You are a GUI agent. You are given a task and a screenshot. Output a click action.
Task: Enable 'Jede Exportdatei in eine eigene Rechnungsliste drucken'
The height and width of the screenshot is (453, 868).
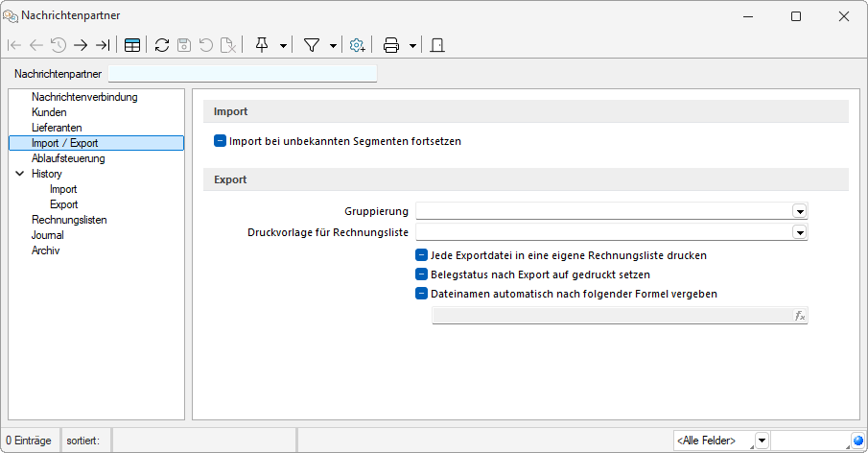click(x=421, y=255)
